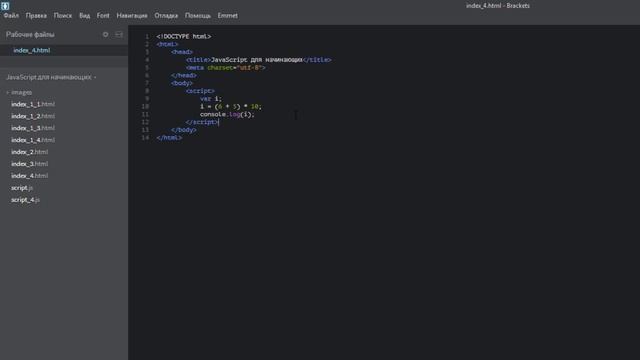Click the 'i = (6 + 5) * 10;' line

231,107
